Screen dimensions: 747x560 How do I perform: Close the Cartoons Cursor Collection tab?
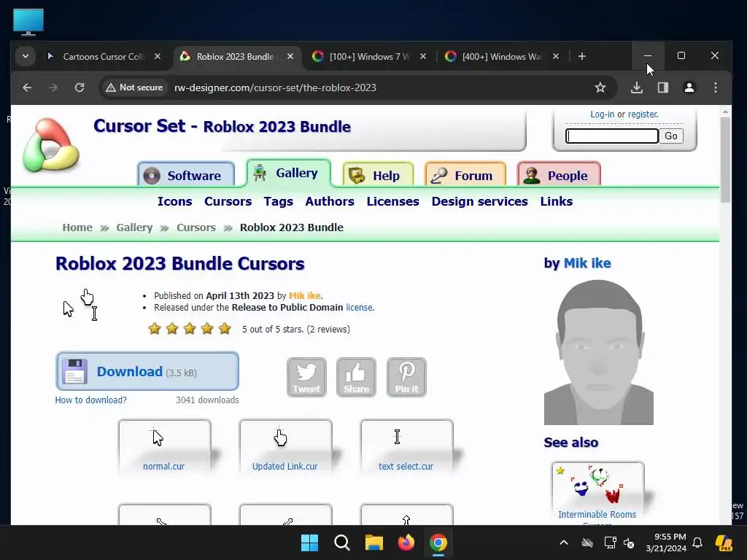(158, 56)
